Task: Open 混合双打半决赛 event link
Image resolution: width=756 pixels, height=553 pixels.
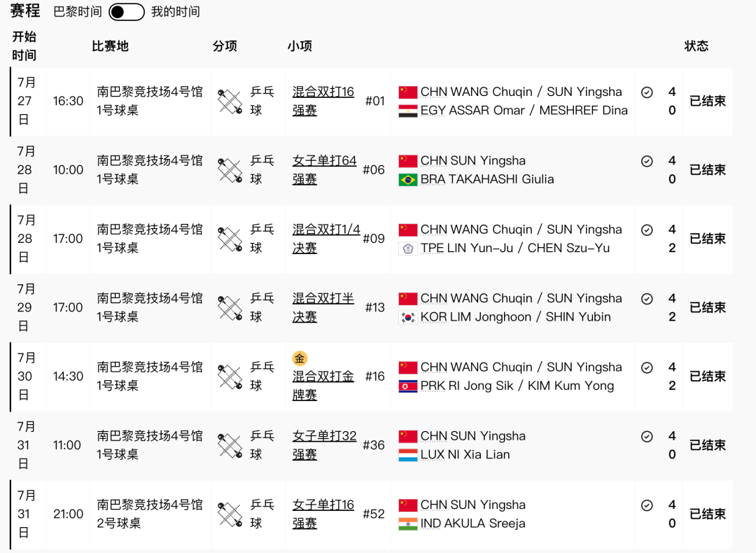Action: point(323,307)
